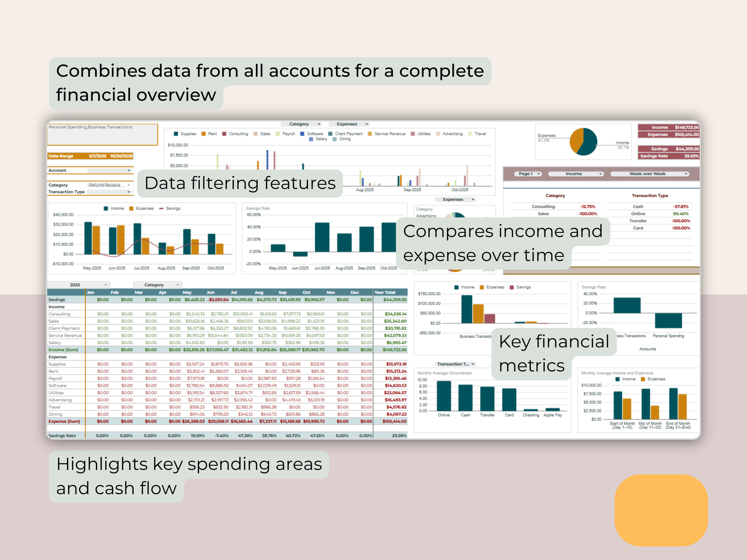Click the Date Range start date 5/1/2025
Image resolution: width=747 pixels, height=560 pixels.
pos(98,156)
